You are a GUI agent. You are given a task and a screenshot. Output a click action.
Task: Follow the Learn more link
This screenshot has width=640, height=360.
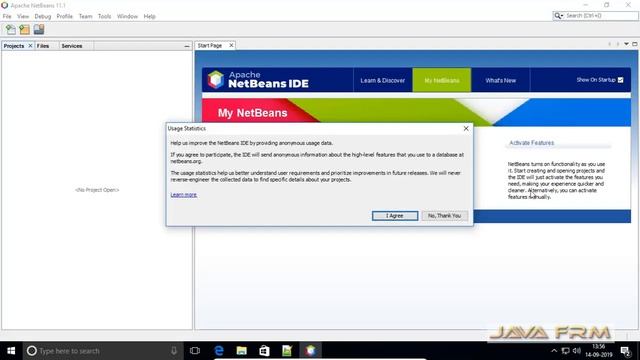click(x=184, y=195)
